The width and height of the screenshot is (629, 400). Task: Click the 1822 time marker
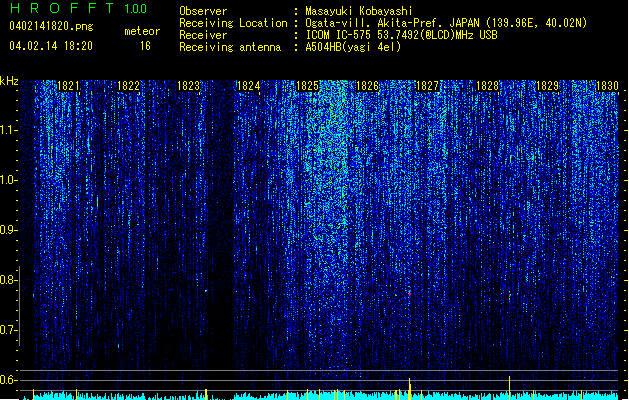tap(128, 85)
